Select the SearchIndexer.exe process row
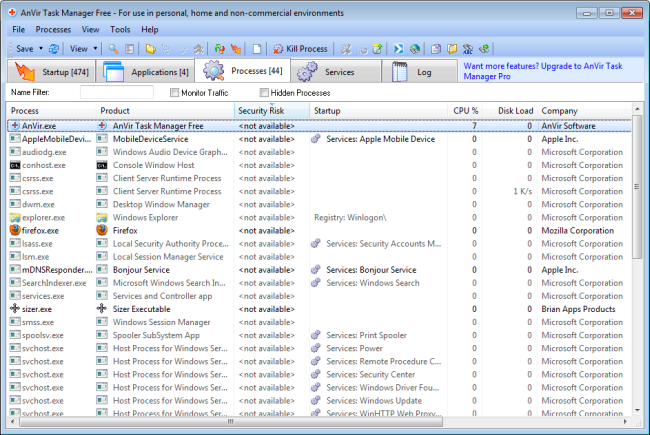 point(319,283)
